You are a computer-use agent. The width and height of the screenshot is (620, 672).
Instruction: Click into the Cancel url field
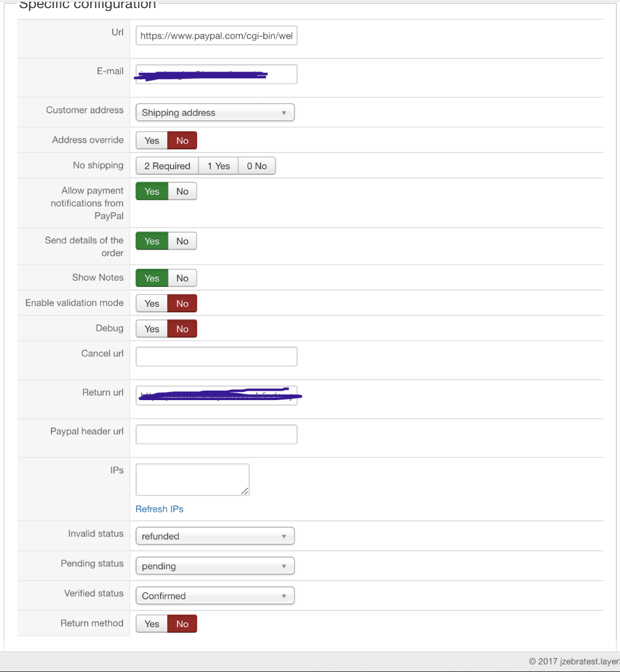[216, 357]
